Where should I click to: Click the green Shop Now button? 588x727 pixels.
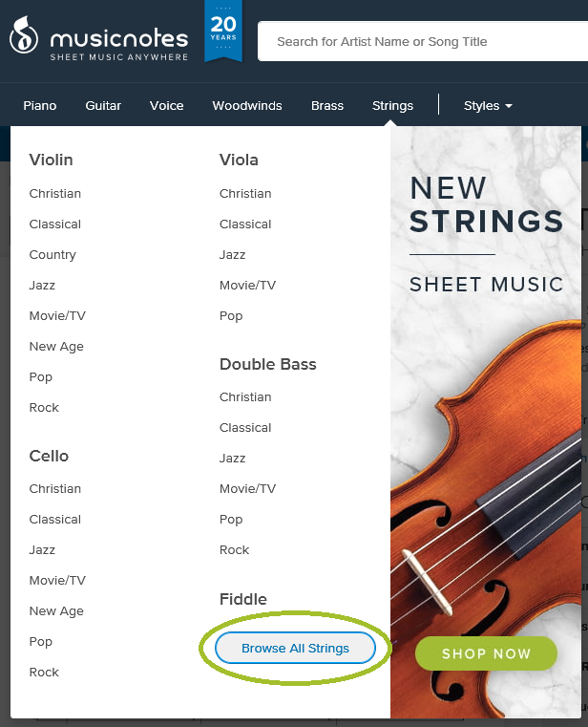click(x=486, y=653)
